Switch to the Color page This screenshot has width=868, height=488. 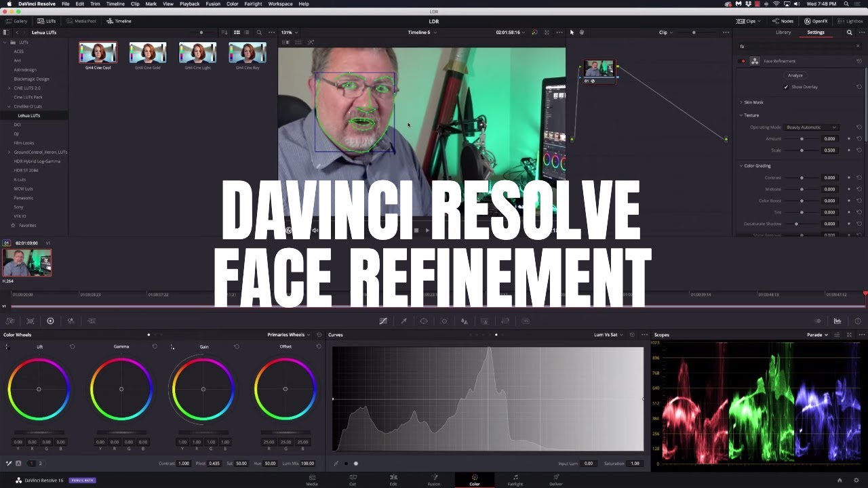pyautogui.click(x=475, y=481)
